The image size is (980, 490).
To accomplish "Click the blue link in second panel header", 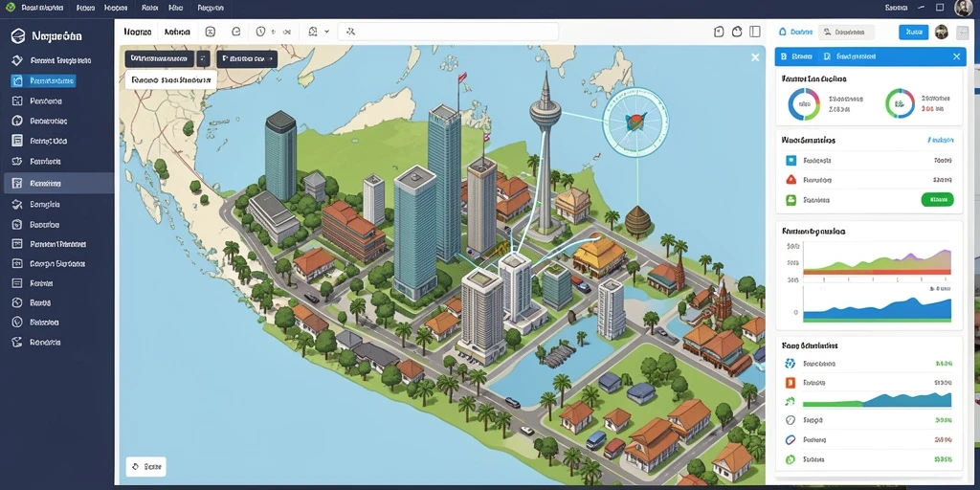I will coord(941,141).
